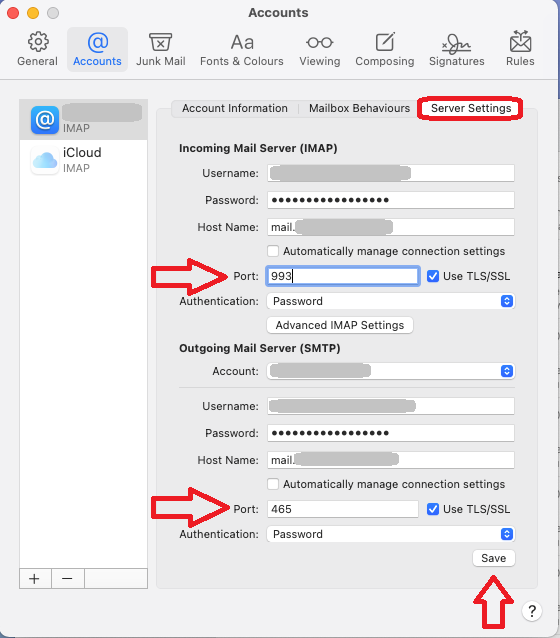Open the Junk Mail preferences icon
Image resolution: width=560 pixels, height=638 pixels.
click(160, 42)
